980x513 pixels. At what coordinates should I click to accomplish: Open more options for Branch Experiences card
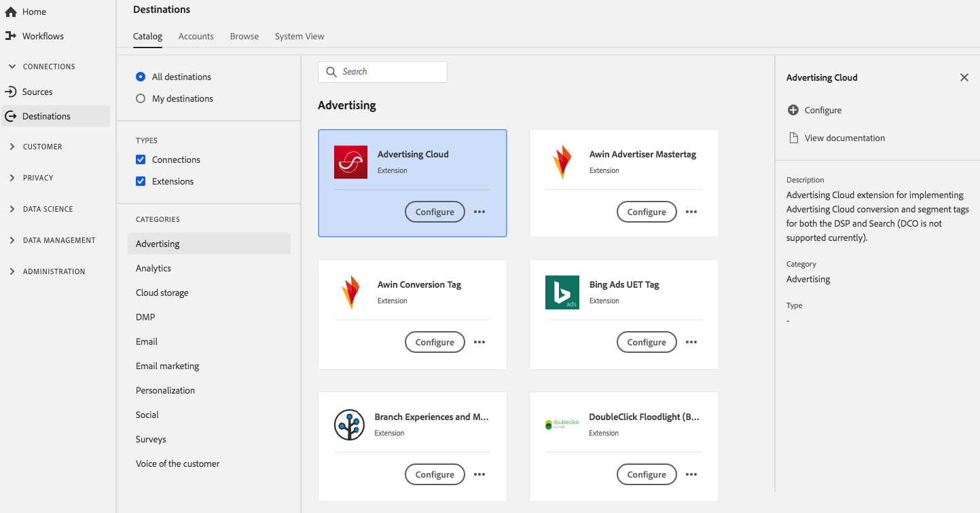click(479, 474)
